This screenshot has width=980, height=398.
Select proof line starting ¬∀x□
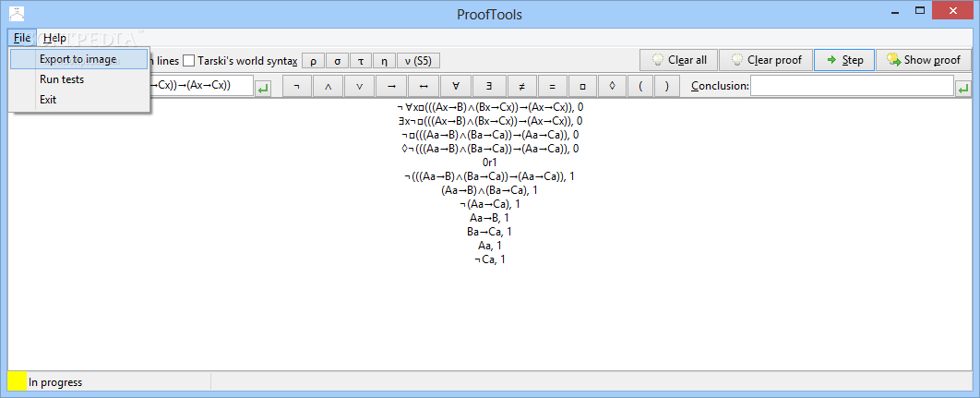(x=490, y=107)
